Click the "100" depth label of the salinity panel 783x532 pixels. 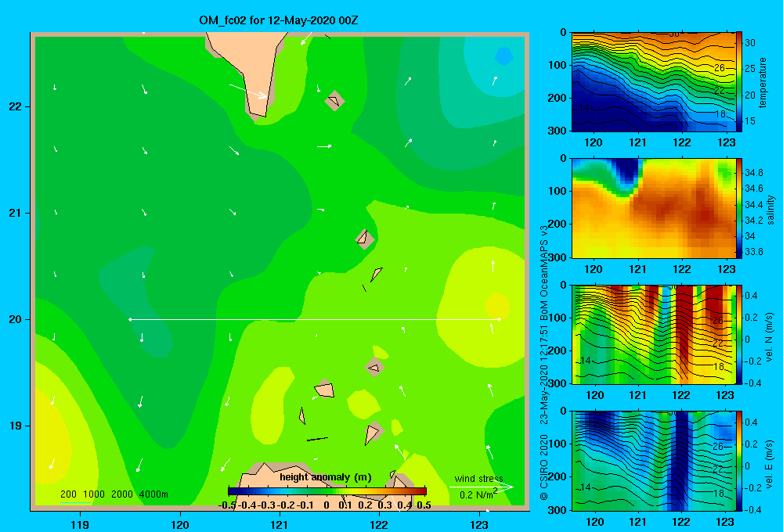click(557, 191)
